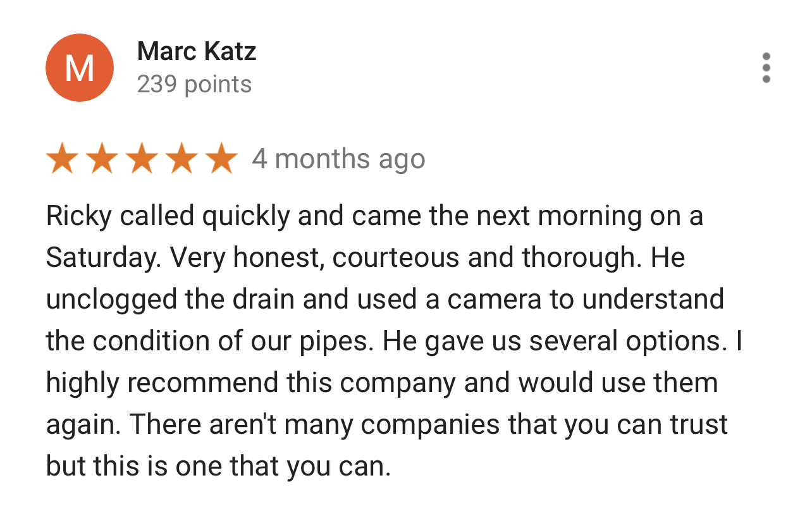Click the orange M profile avatar
Image resolution: width=812 pixels, height=516 pixels.
point(80,68)
